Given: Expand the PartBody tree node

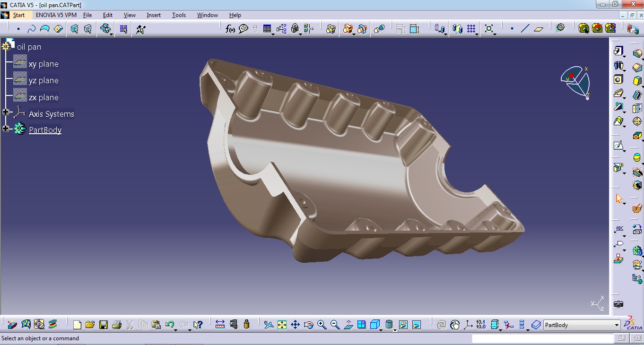Looking at the screenshot, I should pos(5,128).
